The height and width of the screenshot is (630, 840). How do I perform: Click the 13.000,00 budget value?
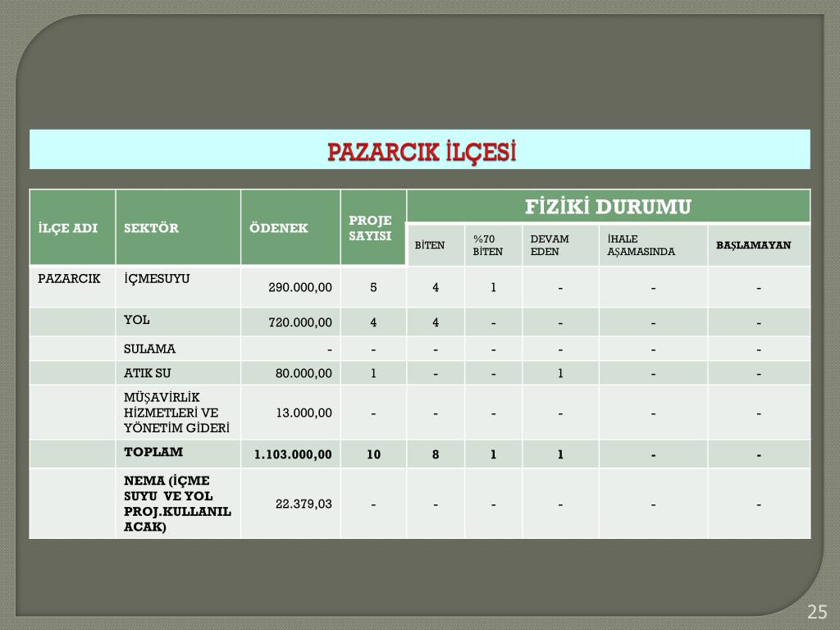(304, 413)
